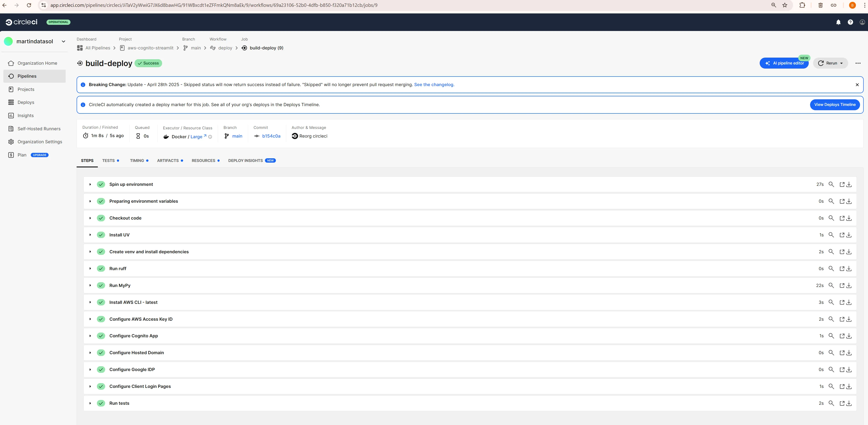868x425 pixels.
Task: Expand the Spin up environment step
Action: tap(90, 184)
